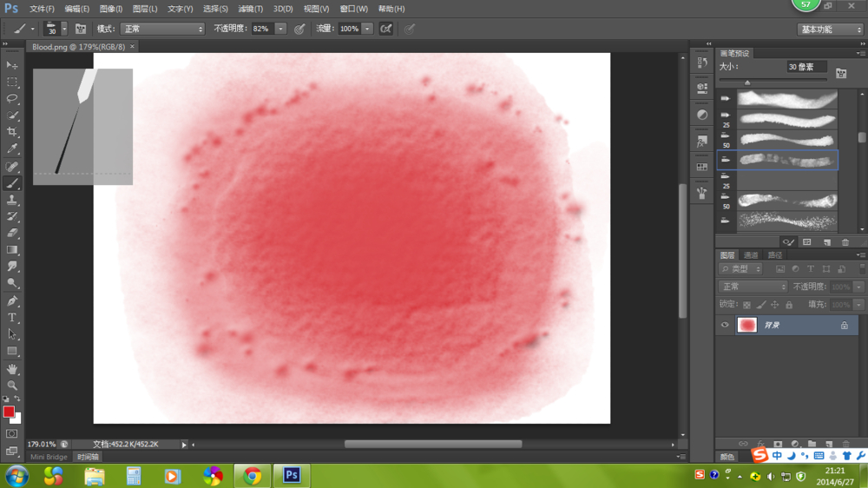
Task: Select the Eyedropper tool
Action: coord(12,148)
